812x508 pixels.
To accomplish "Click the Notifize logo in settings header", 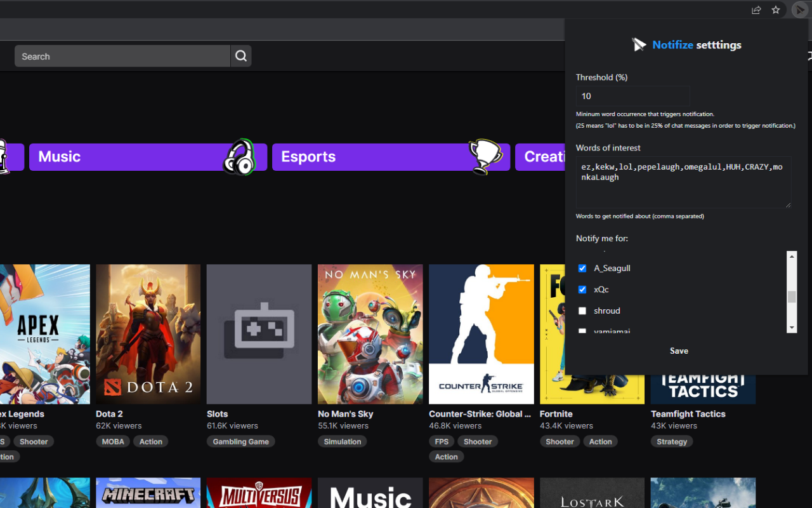I will 639,44.
